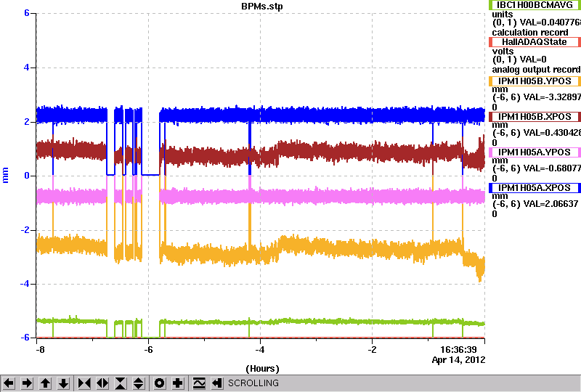The width and height of the screenshot is (581, 392).
Task: Pan the plot up with the up arrow
Action: tap(45, 383)
